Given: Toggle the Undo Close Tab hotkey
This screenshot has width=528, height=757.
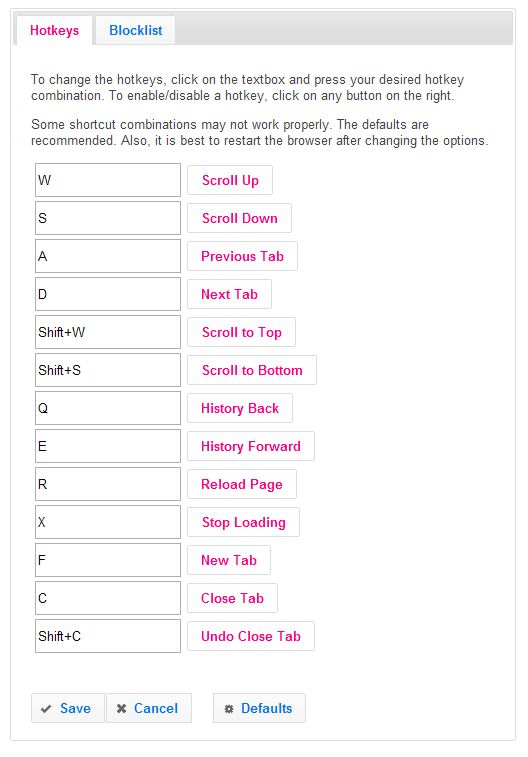Looking at the screenshot, I should [251, 636].
